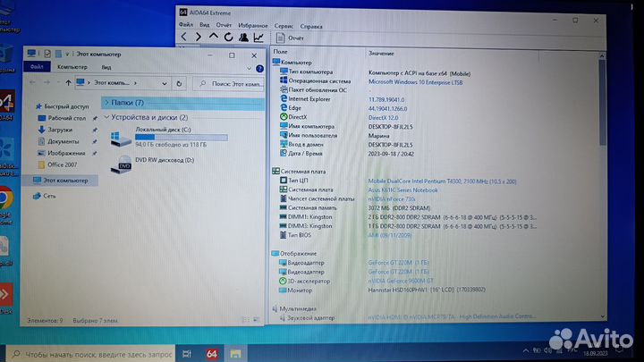The width and height of the screenshot is (644, 362).
Task: Switch to Файл tab in Explorer
Action: [37, 66]
